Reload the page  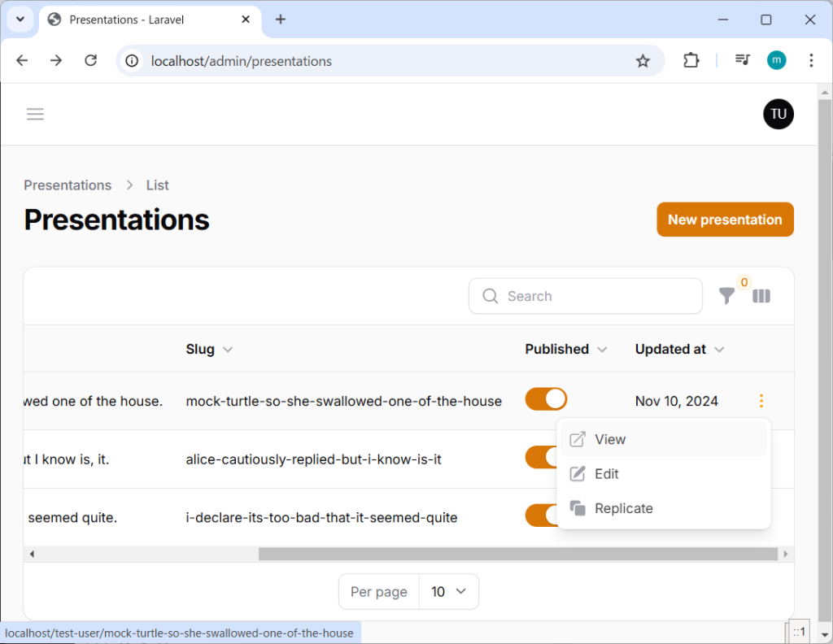(x=91, y=61)
